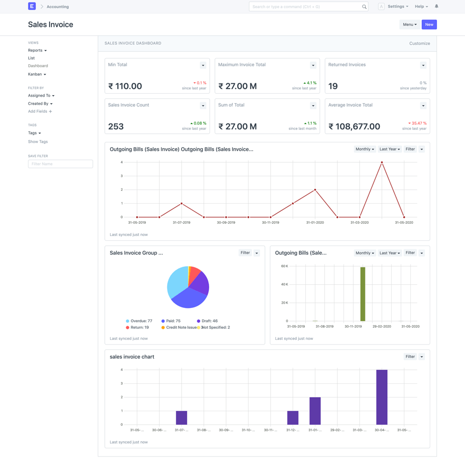Open the user avatar icon near Settings
The width and height of the screenshot is (465, 476).
click(381, 6)
